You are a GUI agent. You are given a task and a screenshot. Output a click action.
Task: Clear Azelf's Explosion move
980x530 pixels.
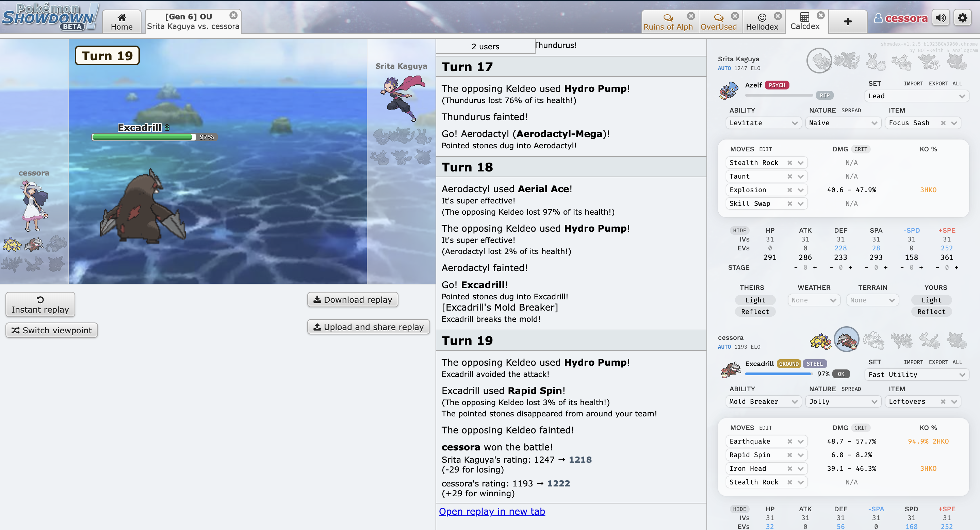pyautogui.click(x=790, y=190)
